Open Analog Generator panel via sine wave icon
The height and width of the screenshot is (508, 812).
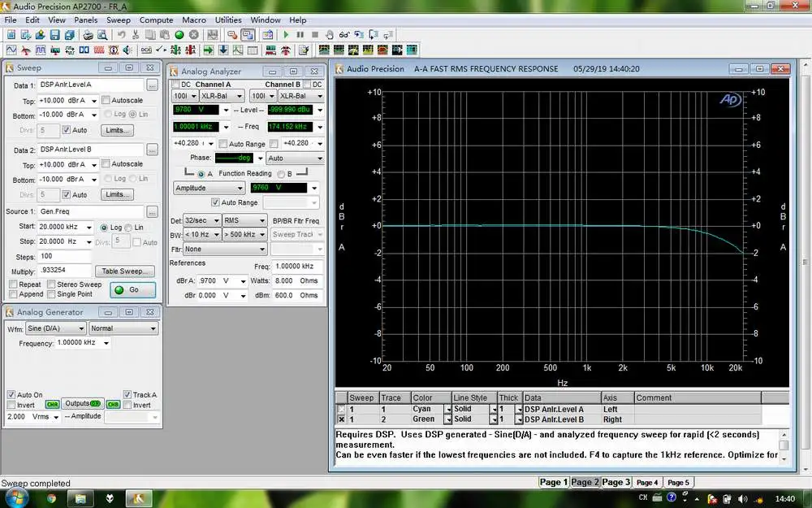[x=11, y=50]
